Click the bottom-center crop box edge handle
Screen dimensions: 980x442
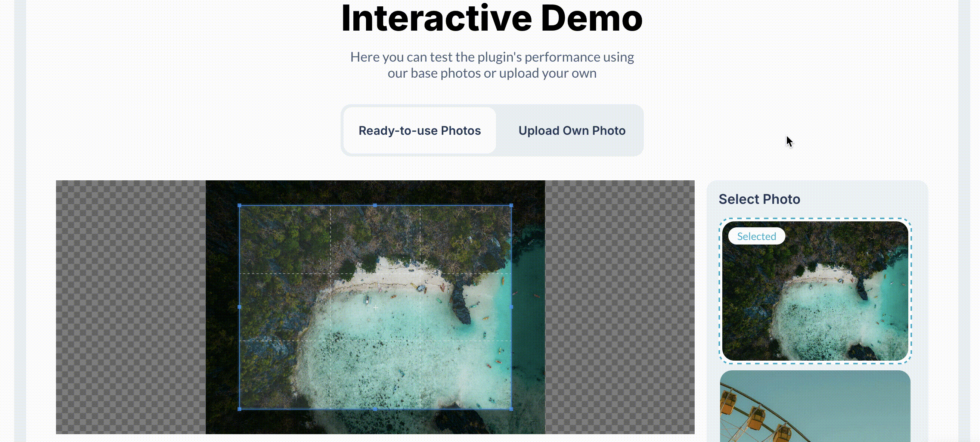tap(375, 409)
